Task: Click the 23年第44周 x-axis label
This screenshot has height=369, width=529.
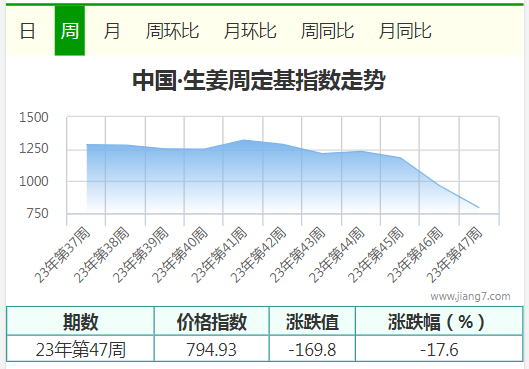Action: pos(337,255)
